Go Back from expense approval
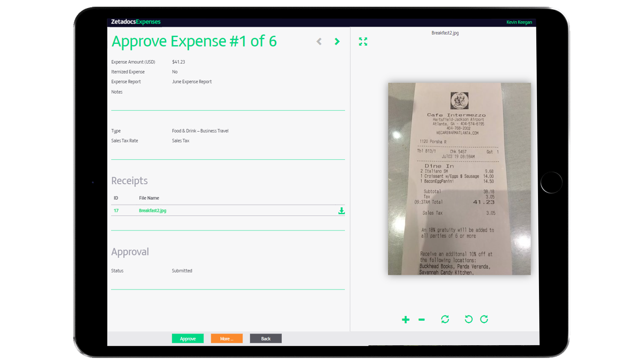 click(265, 339)
